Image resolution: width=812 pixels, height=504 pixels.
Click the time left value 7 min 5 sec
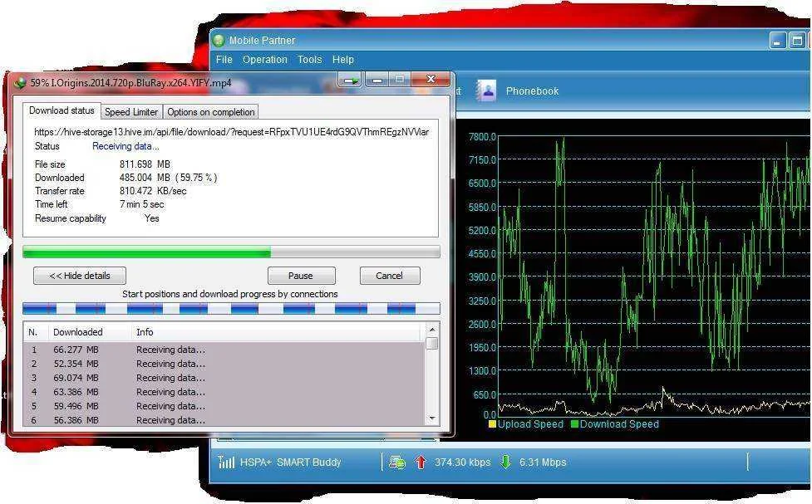coord(141,204)
